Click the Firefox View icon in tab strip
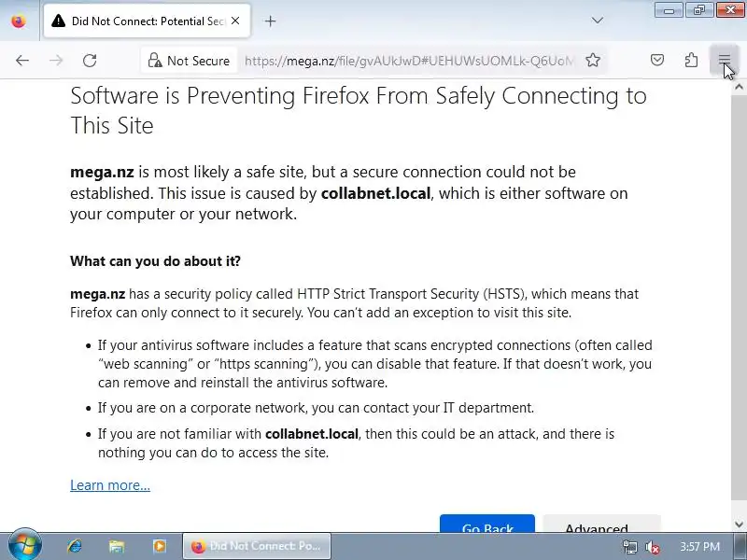 pos(18,21)
